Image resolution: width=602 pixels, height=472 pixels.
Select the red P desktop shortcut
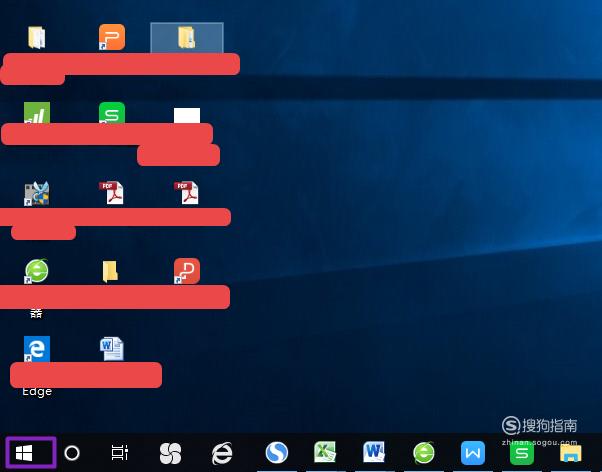[187, 271]
